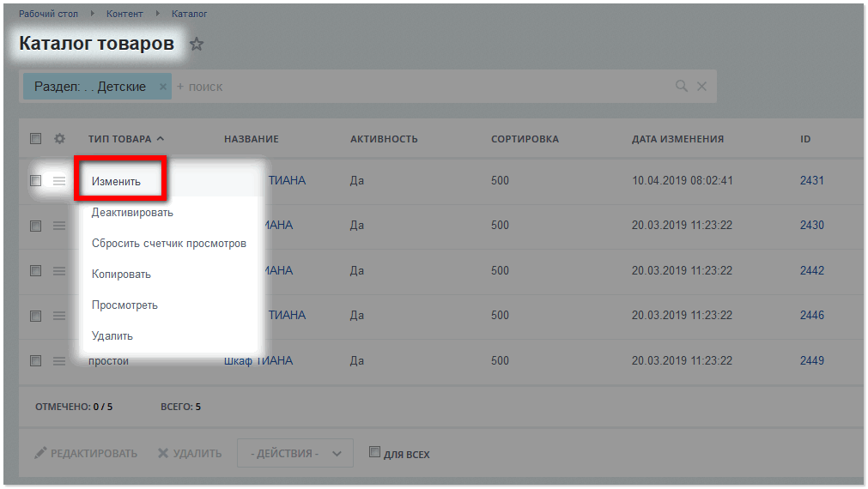Open row actions menu for ID 2449
Screen dimensions: 868x489
[59, 361]
